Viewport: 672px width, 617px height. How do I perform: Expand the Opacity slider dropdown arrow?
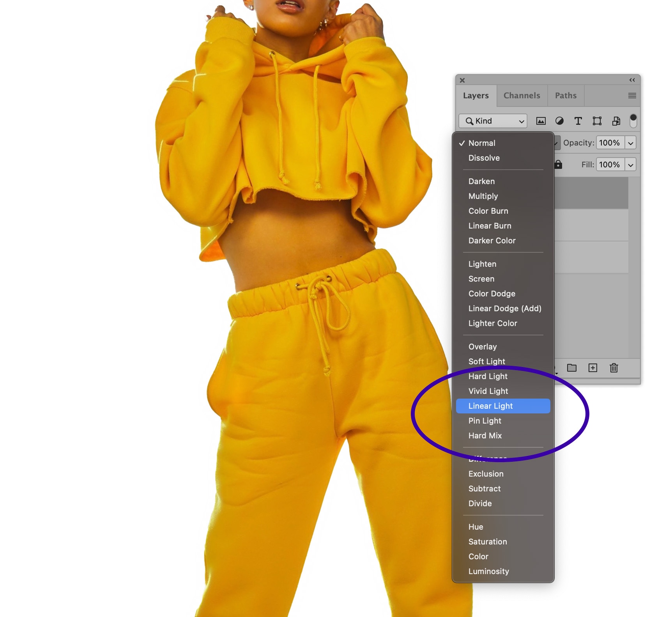point(630,143)
